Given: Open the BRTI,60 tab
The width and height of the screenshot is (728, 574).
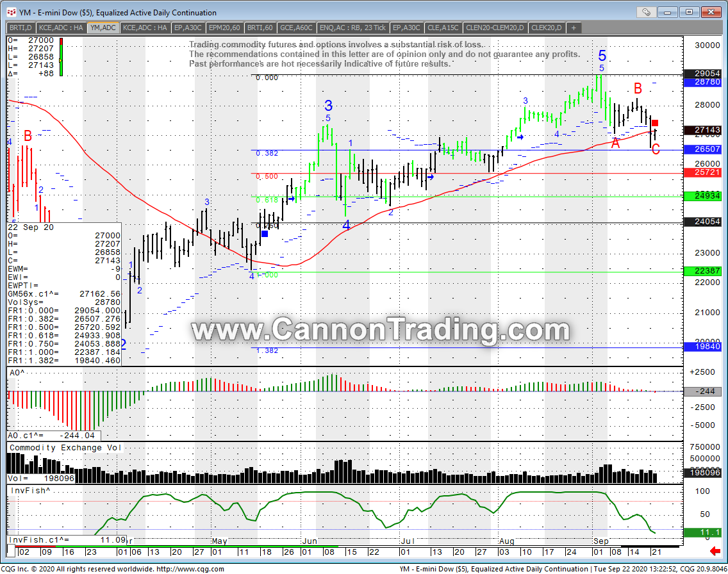Looking at the screenshot, I should point(260,28).
